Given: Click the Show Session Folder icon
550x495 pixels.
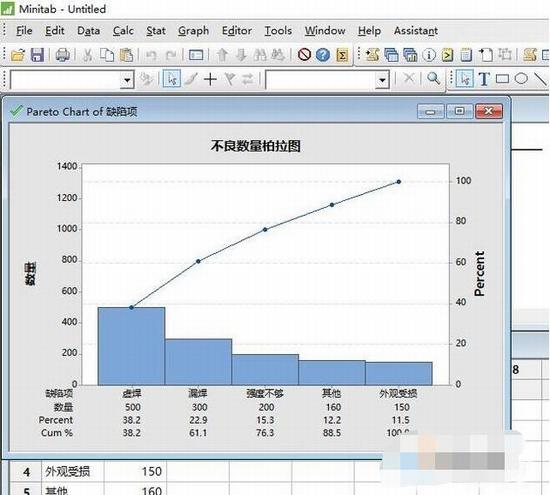Looking at the screenshot, I should pyautogui.click(x=372, y=55).
